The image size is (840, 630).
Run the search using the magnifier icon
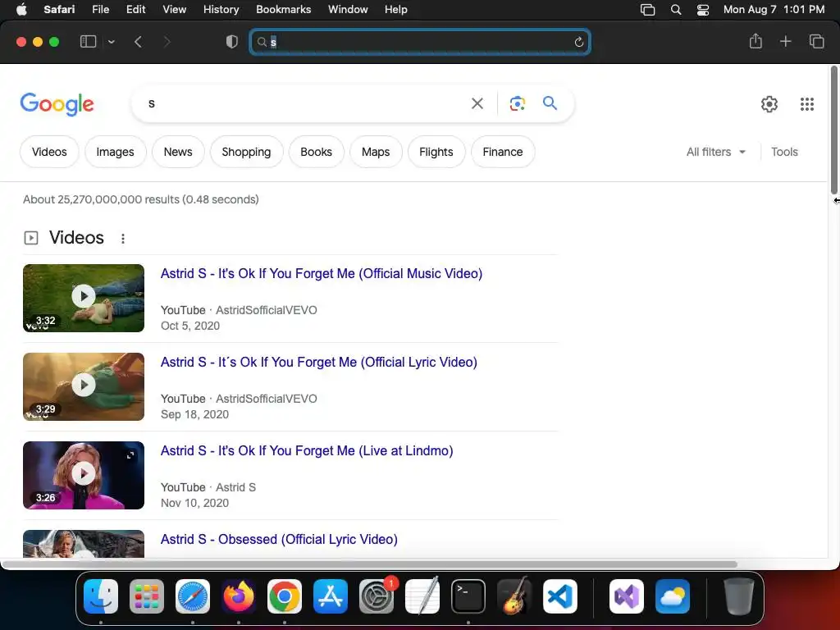[550, 103]
